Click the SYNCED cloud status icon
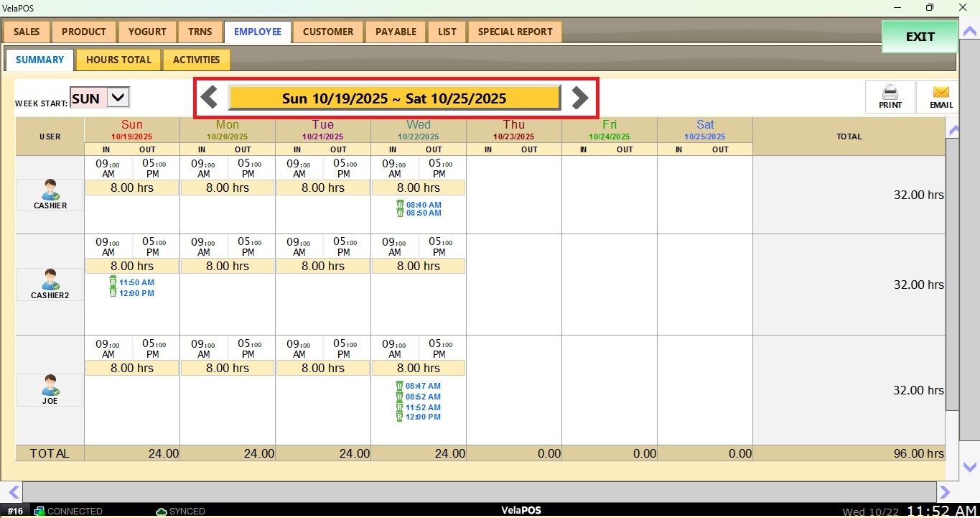Image resolution: width=980 pixels, height=518 pixels. click(x=162, y=512)
